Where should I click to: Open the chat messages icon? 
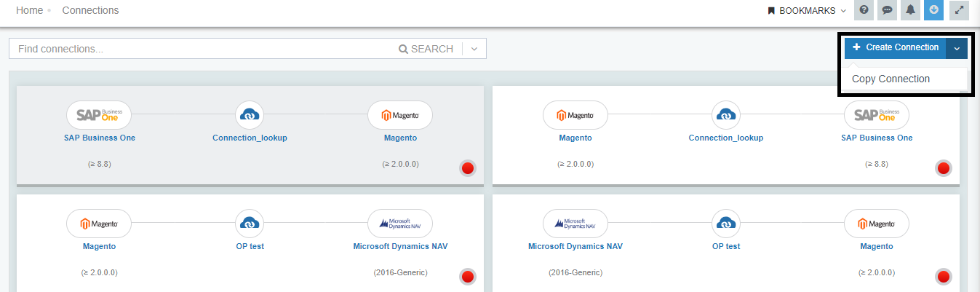[886, 10]
